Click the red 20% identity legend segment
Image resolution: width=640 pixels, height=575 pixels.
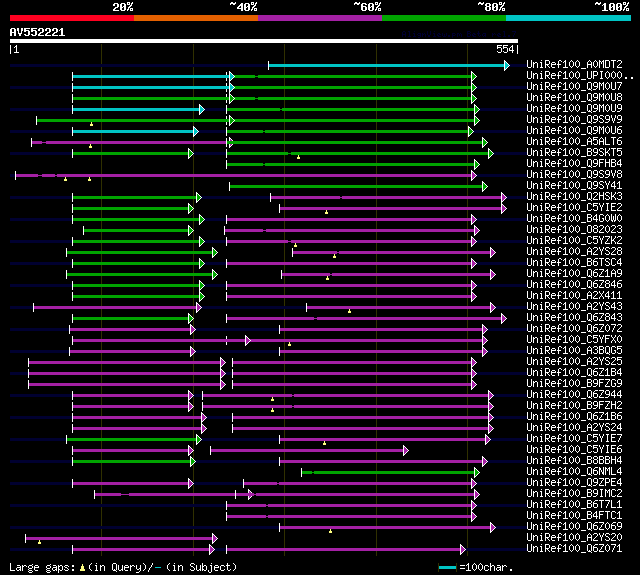click(x=72, y=18)
